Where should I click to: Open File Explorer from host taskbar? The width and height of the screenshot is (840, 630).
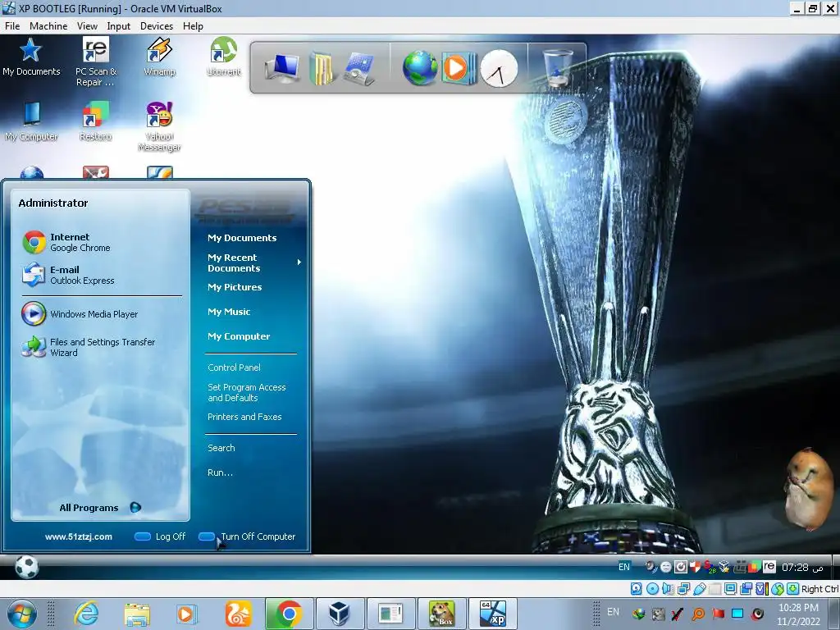[x=137, y=614]
